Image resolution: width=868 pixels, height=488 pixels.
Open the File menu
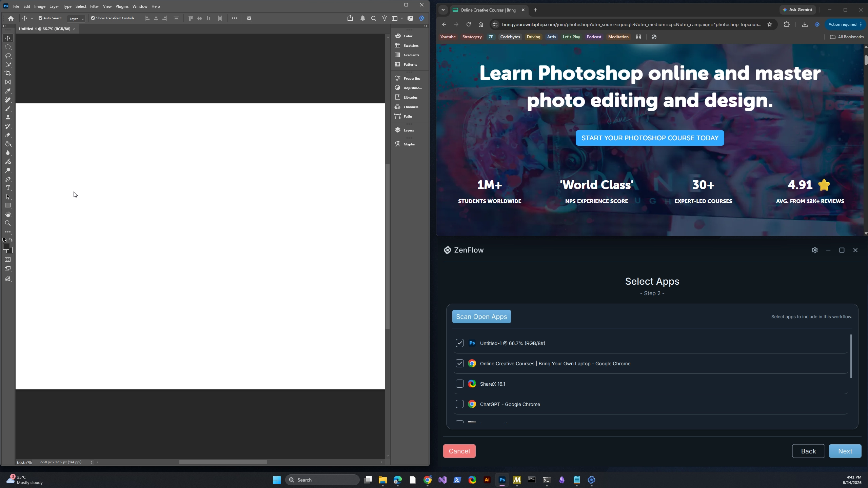(16, 6)
